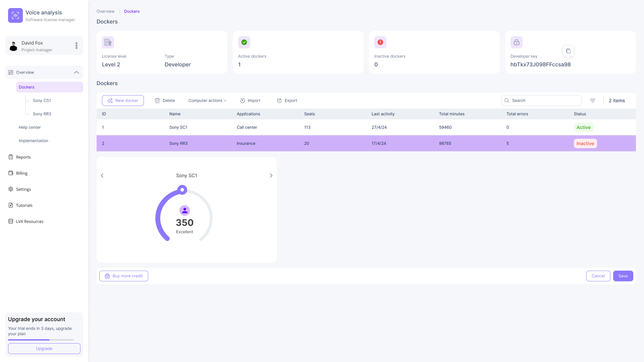The width and height of the screenshot is (644, 362).
Task: Copy the developer key with copy icon
Action: [568, 51]
